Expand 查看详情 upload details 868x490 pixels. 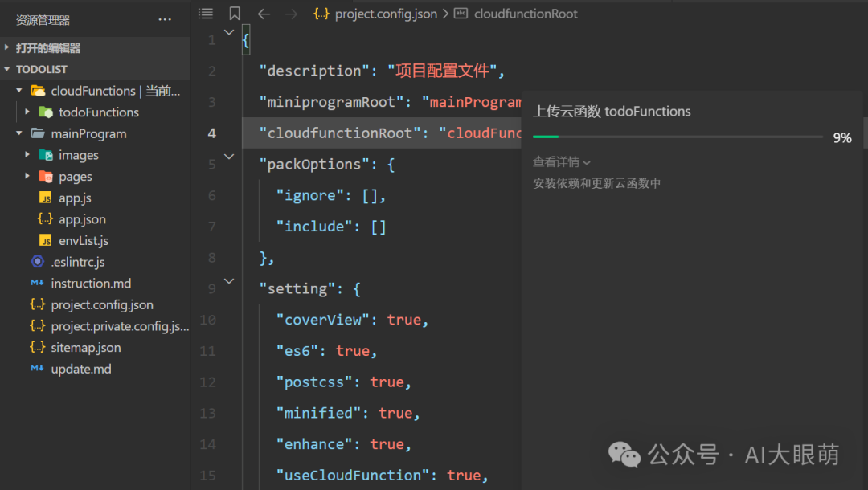coord(561,162)
